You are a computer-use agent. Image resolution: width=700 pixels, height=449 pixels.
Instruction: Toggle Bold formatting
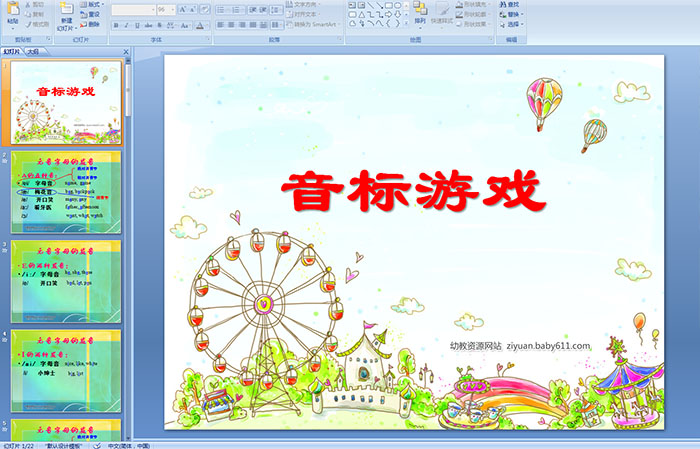(116, 25)
